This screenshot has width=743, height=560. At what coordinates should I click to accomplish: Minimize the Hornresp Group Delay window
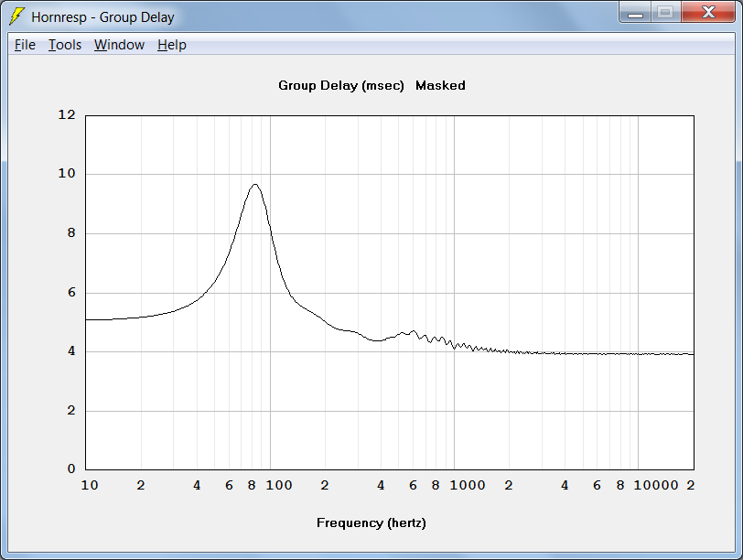pyautogui.click(x=635, y=12)
